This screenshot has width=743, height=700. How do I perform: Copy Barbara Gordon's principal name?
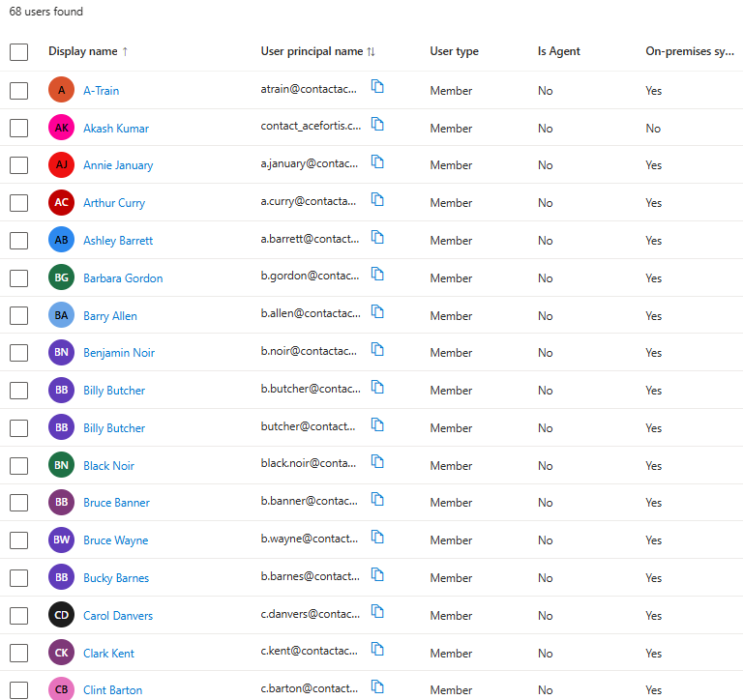[377, 275]
